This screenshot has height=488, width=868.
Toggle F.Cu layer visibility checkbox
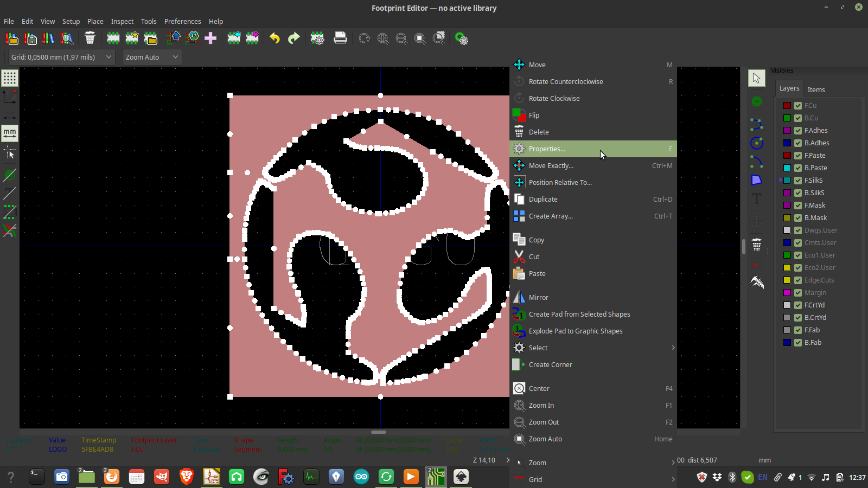pyautogui.click(x=798, y=106)
